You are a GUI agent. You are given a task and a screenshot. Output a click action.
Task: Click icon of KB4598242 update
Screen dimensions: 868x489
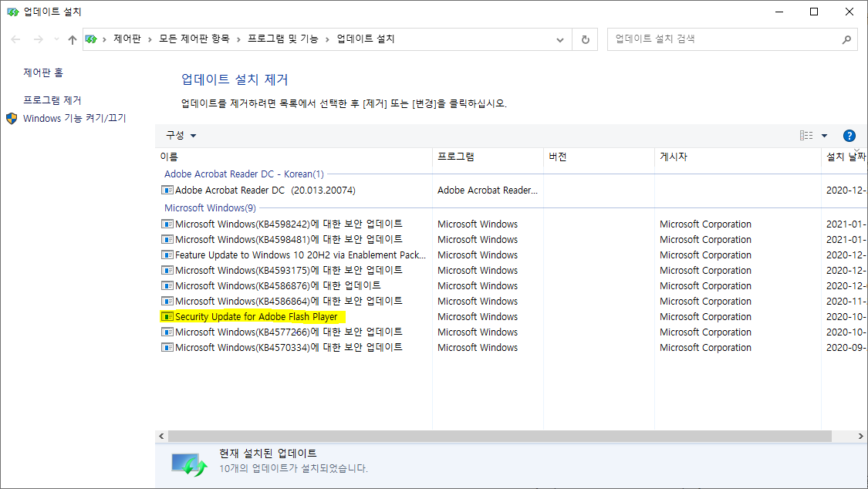(167, 224)
